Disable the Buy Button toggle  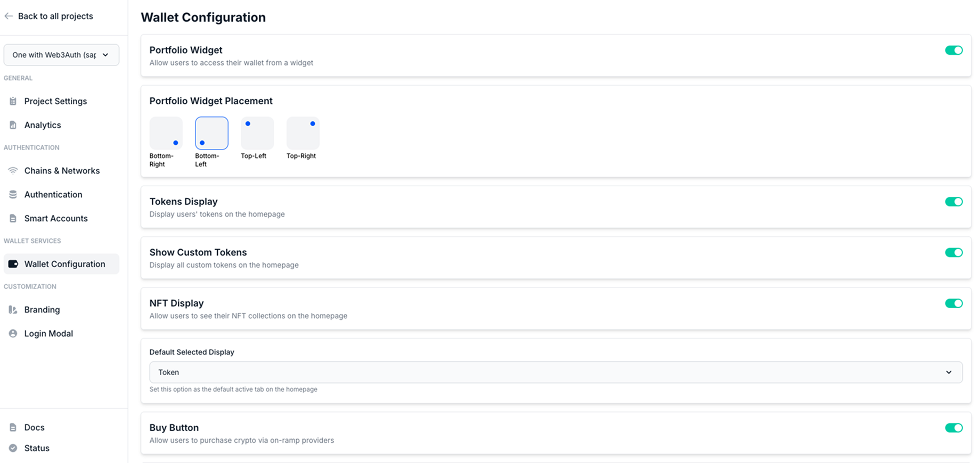[953, 428]
